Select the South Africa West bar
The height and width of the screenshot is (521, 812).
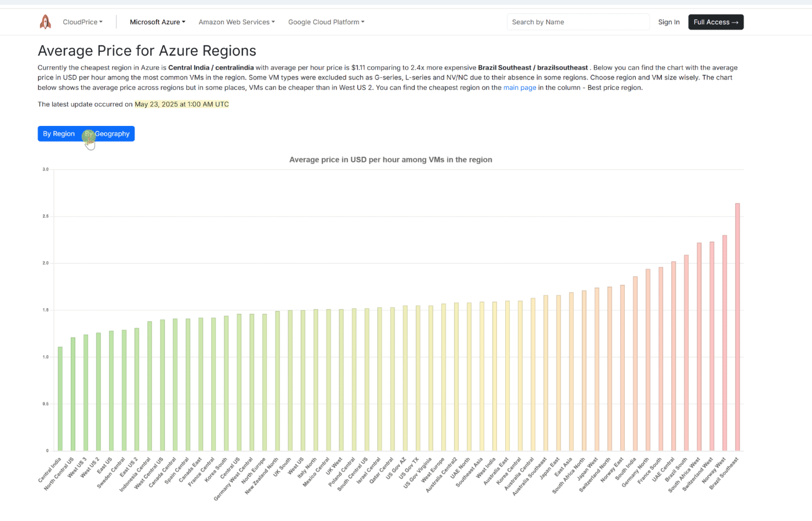tap(699, 347)
